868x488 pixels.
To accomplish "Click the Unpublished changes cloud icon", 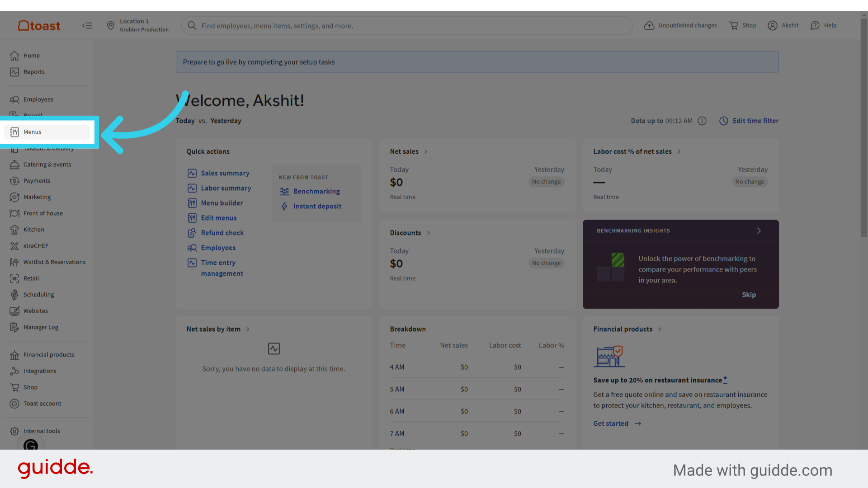I will click(x=649, y=26).
